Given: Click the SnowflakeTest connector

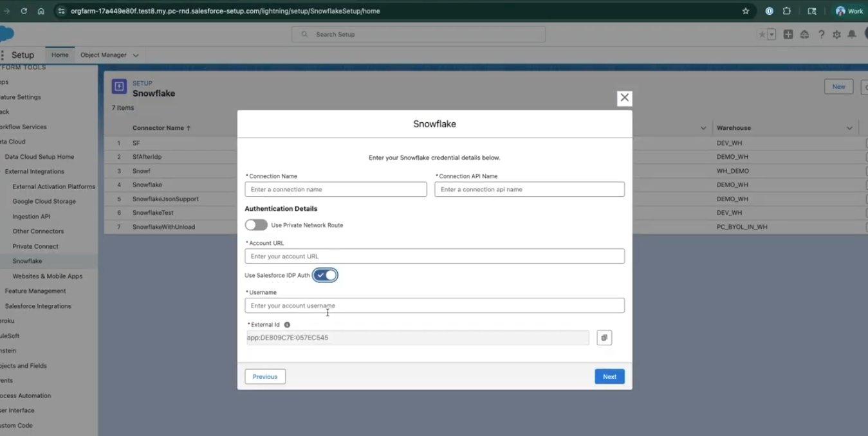Looking at the screenshot, I should pyautogui.click(x=153, y=213).
